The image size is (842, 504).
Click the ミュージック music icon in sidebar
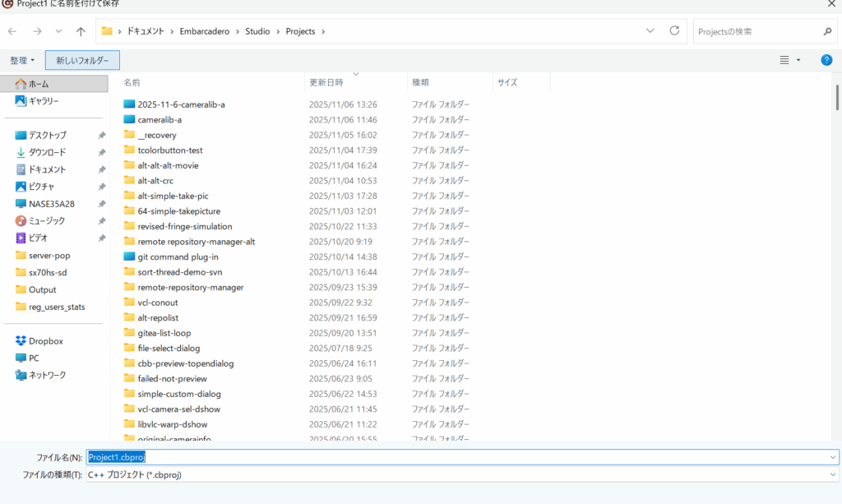pos(21,220)
